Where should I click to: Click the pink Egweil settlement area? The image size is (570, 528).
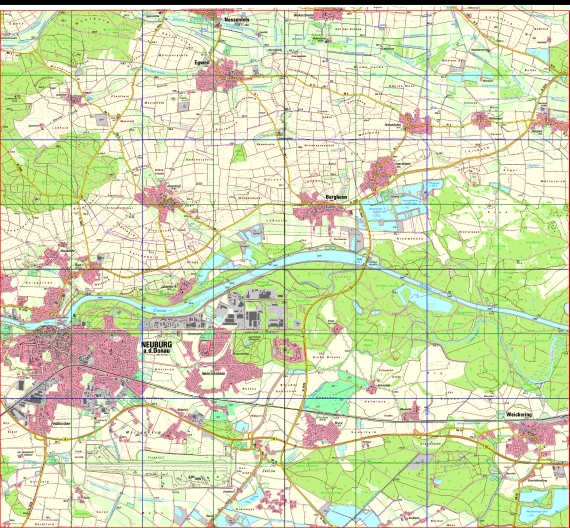219,77
